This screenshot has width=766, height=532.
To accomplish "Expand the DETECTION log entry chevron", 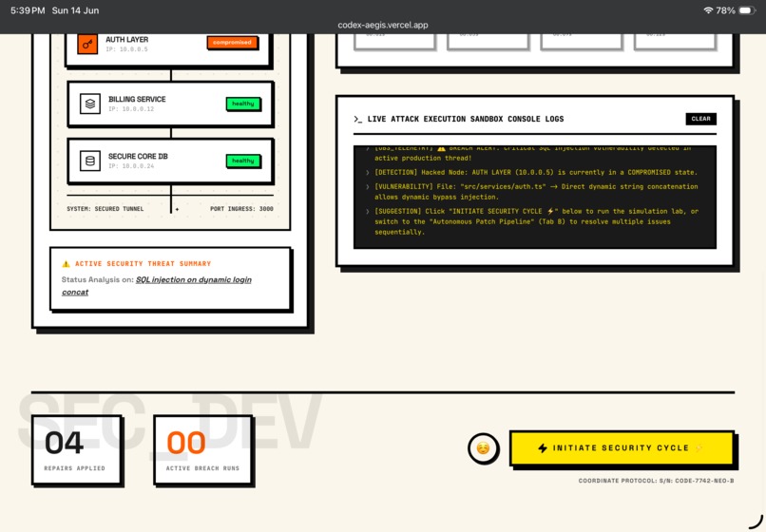I will tap(368, 173).
